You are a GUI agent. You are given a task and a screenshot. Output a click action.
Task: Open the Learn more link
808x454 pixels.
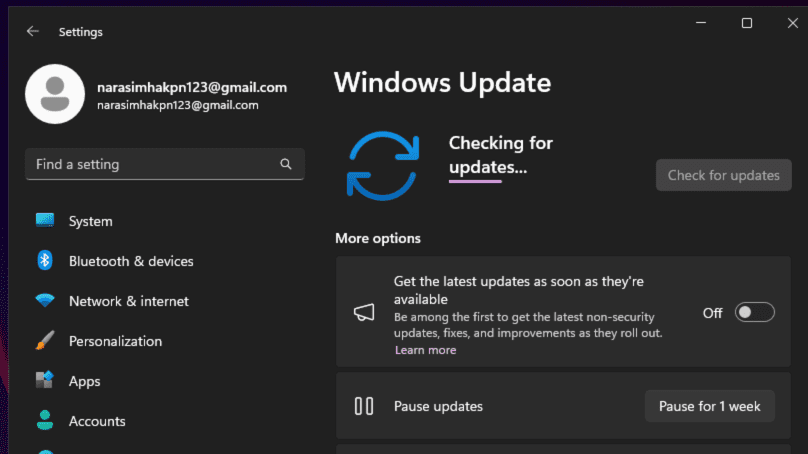[x=425, y=350]
